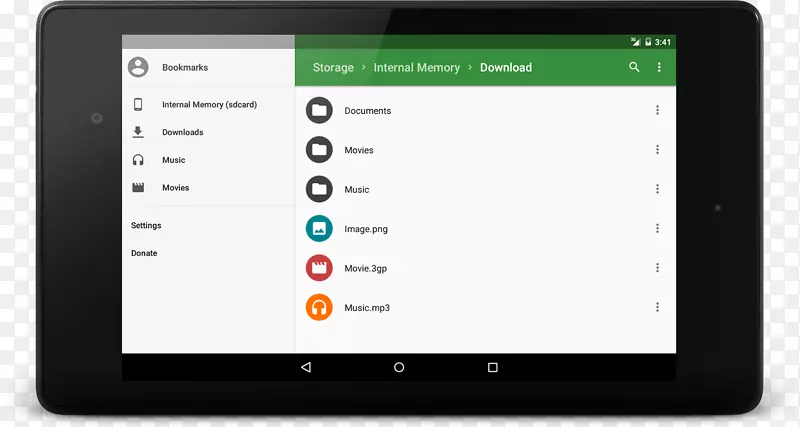This screenshot has width=800, height=427.
Task: Click the Movies clapperboard icon in sidebar
Action: click(138, 188)
